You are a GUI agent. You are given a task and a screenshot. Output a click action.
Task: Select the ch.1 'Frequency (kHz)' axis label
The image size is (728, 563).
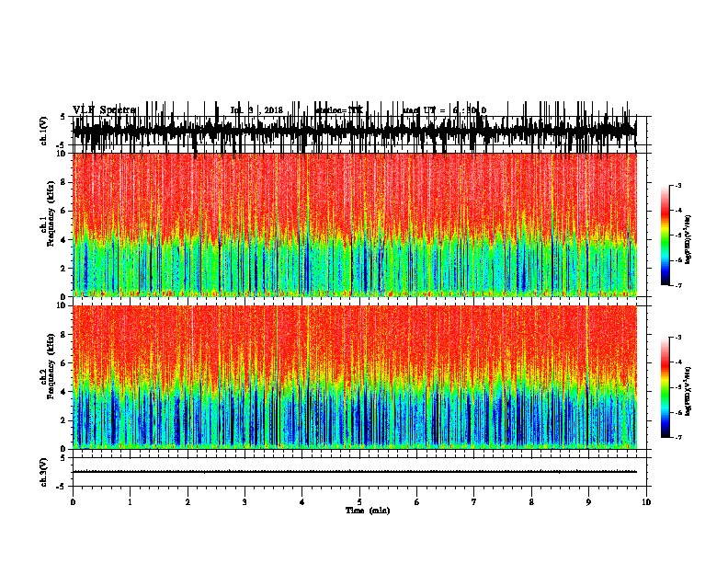[x=50, y=214]
